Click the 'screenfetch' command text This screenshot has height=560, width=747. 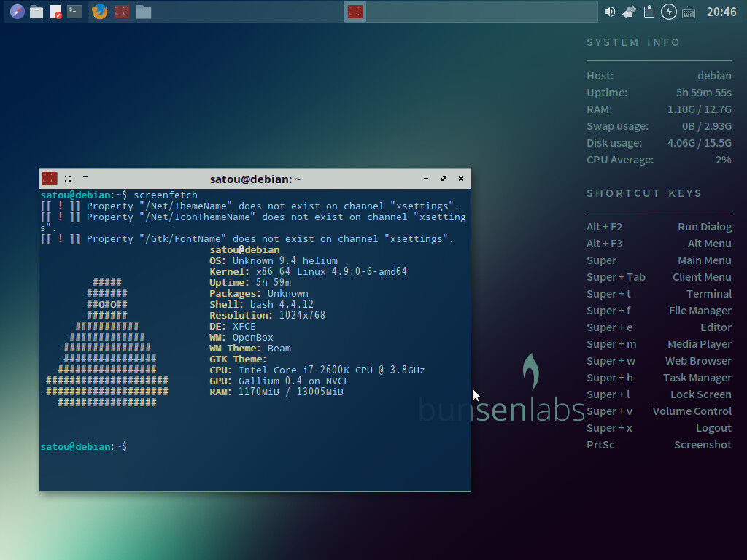point(166,195)
